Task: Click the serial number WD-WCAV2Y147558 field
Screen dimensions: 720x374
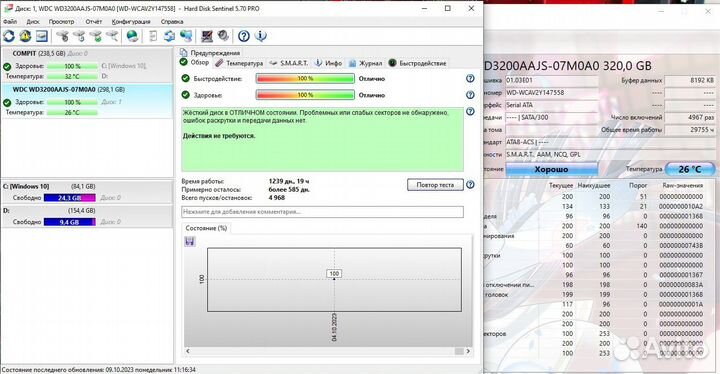Action: pos(551,92)
